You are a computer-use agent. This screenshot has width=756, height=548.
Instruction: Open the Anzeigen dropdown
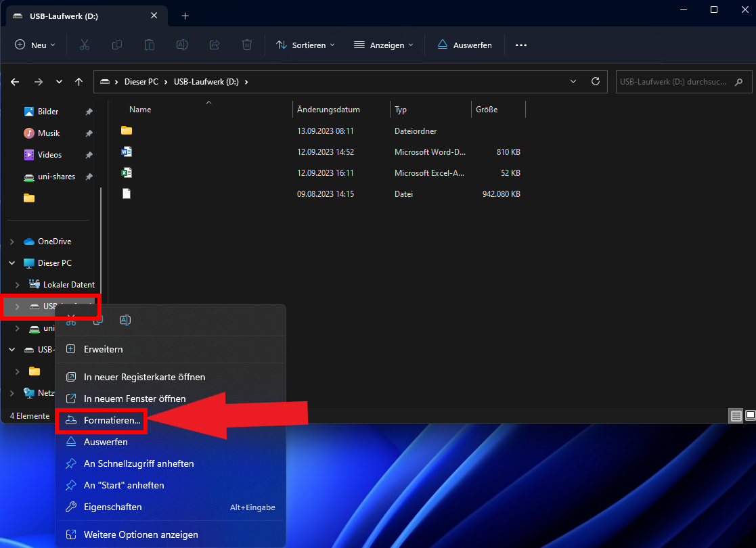tap(384, 45)
